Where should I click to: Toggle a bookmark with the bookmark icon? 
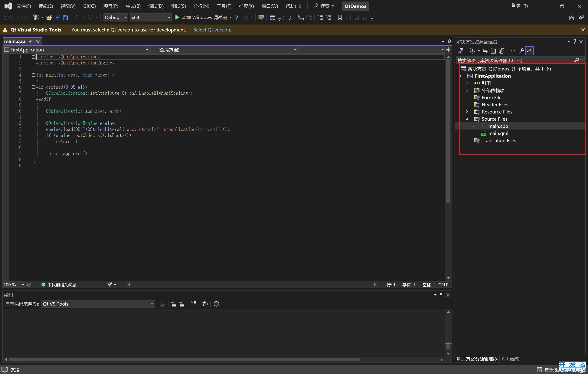pyautogui.click(x=340, y=17)
